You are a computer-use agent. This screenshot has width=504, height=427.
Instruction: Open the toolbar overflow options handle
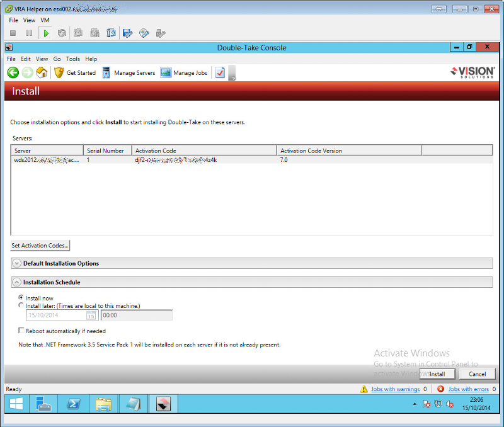tap(232, 73)
